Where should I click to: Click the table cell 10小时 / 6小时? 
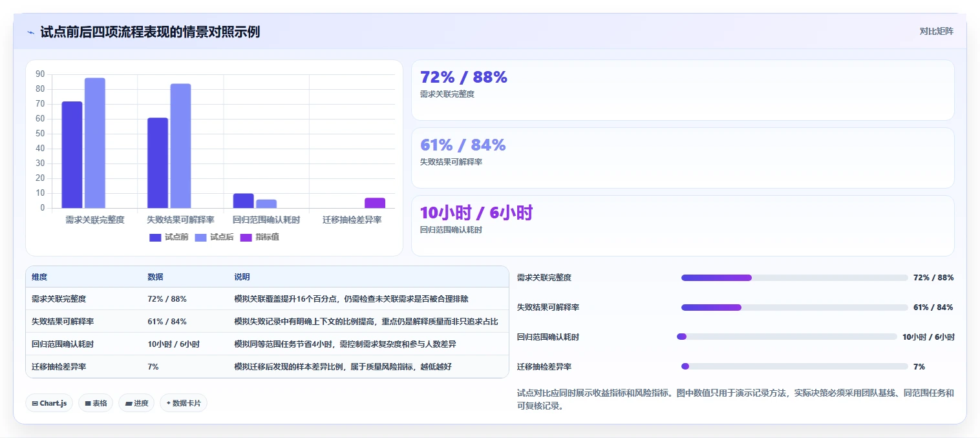[173, 344]
